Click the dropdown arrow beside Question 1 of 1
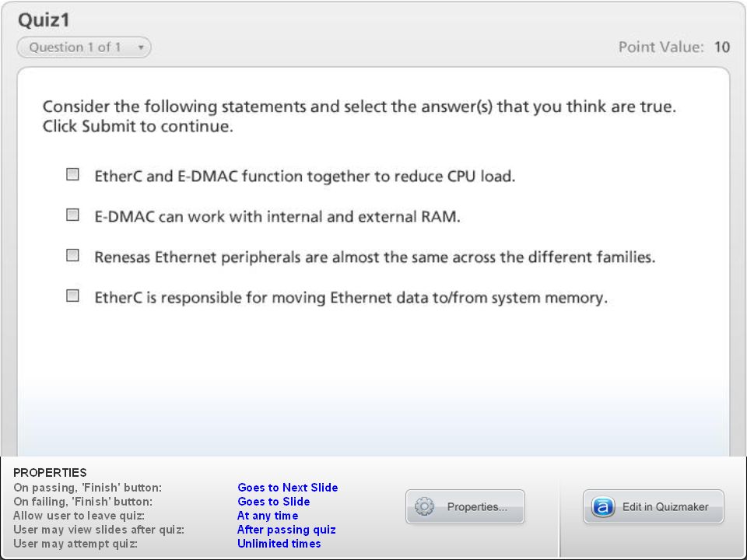 pos(141,47)
